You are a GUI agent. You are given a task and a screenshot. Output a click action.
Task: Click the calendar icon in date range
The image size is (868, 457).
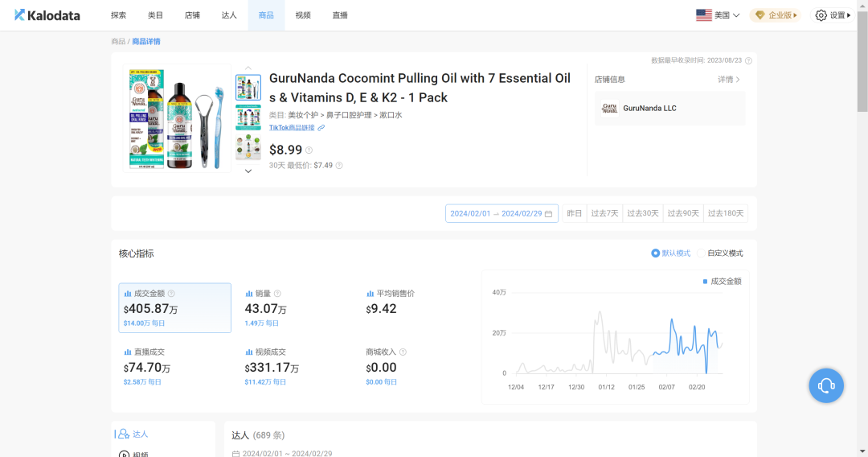tap(548, 214)
